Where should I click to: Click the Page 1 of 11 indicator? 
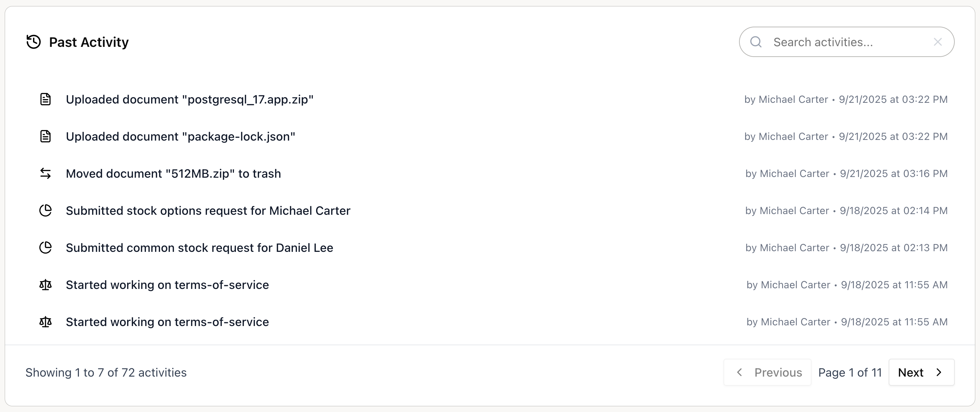coord(850,373)
